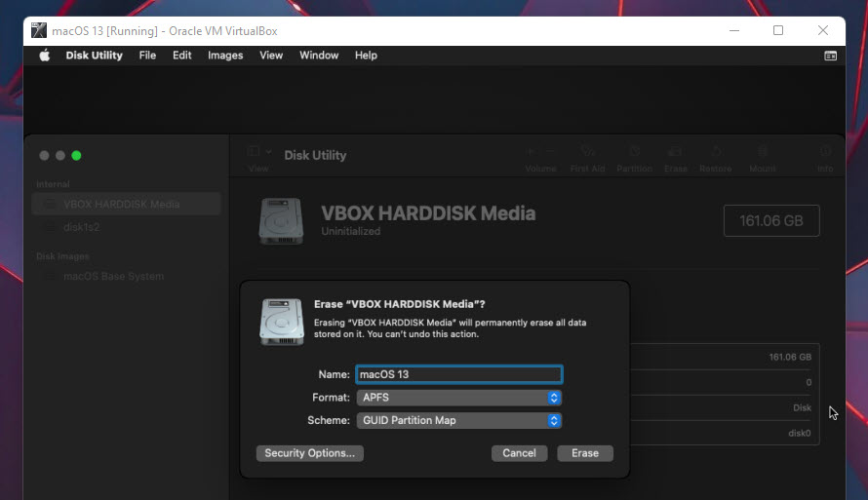This screenshot has width=868, height=500.
Task: Click the sidebar View toolbar icon
Action: pos(254,151)
